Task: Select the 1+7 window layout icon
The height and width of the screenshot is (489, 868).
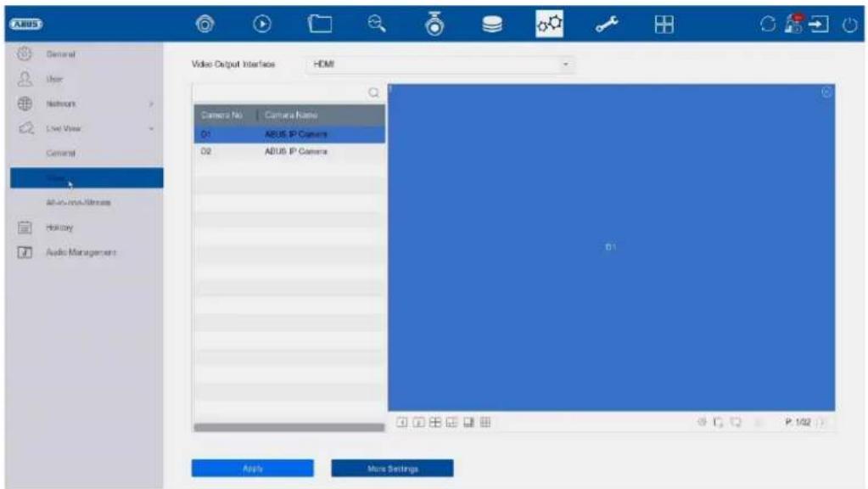Action: (x=469, y=423)
